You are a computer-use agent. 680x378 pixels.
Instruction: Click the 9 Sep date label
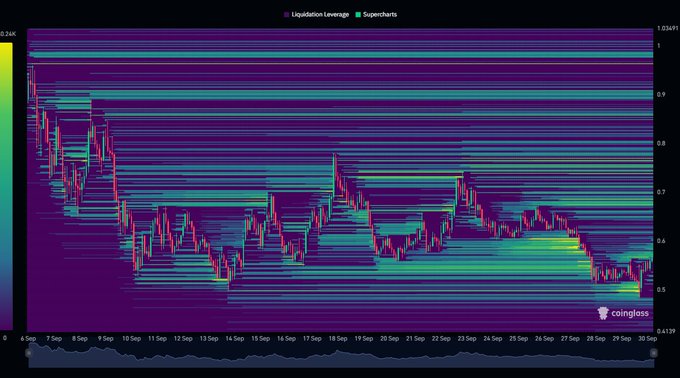106,339
